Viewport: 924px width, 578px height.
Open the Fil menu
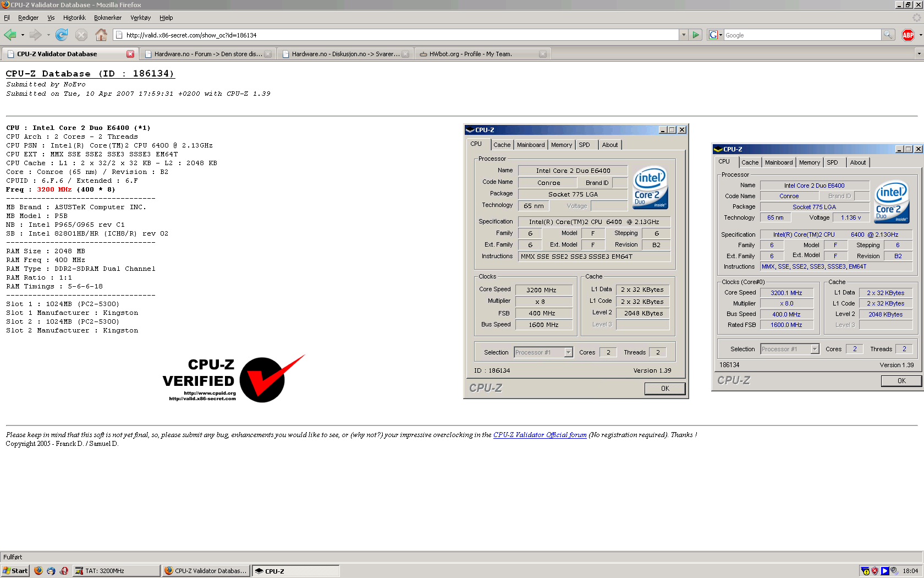click(x=7, y=18)
